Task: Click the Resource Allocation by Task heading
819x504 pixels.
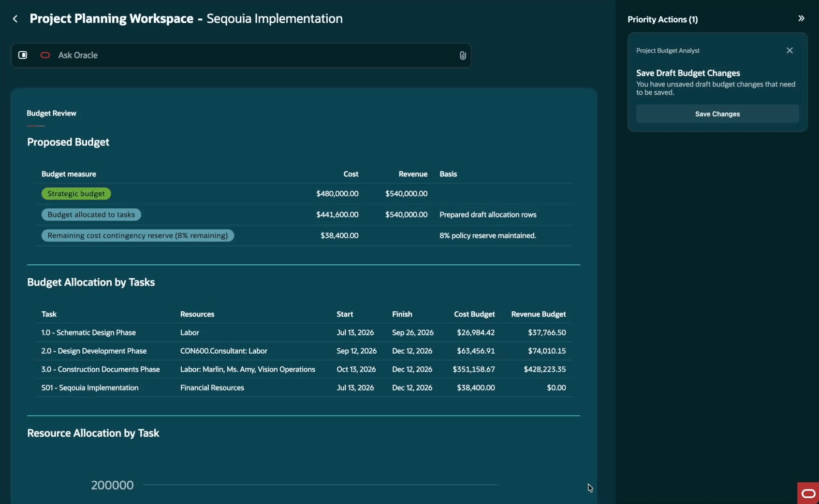Action: 93,433
